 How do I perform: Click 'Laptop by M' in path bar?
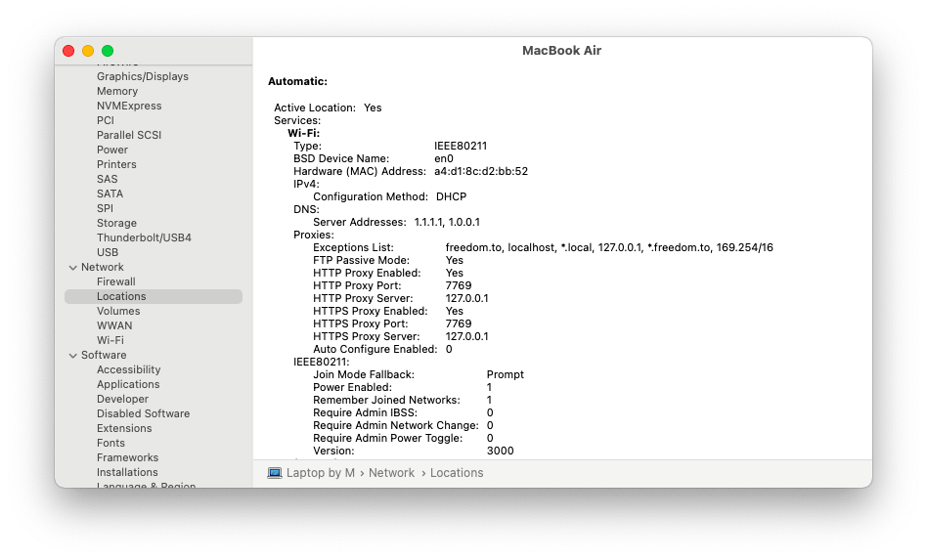point(321,473)
